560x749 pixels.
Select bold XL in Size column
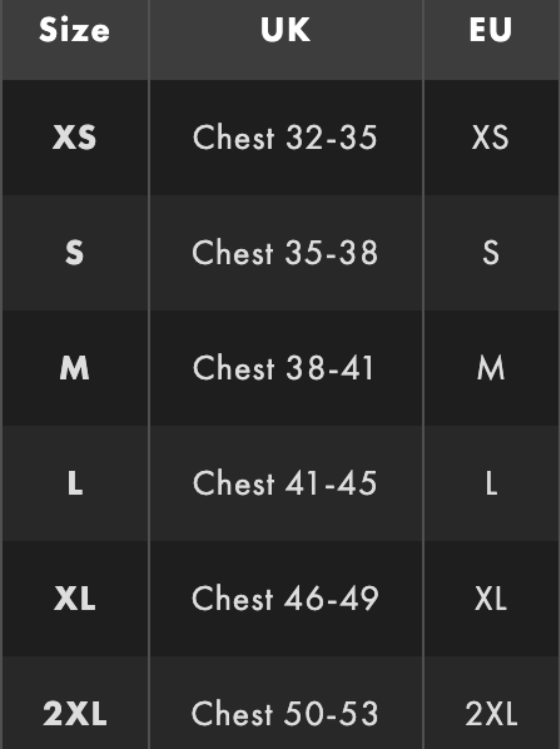[75, 599]
